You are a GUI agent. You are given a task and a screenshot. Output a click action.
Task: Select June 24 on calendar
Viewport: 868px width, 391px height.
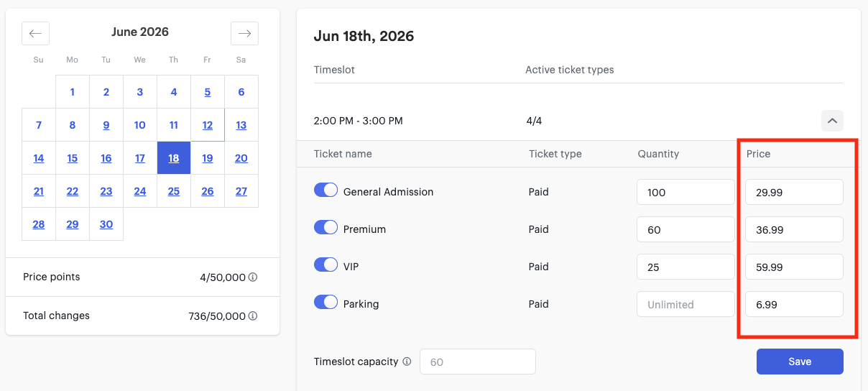pos(140,191)
